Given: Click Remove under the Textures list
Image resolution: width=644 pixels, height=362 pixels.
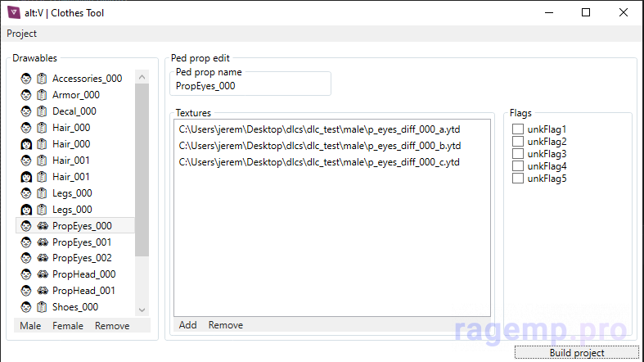Looking at the screenshot, I should click(226, 325).
